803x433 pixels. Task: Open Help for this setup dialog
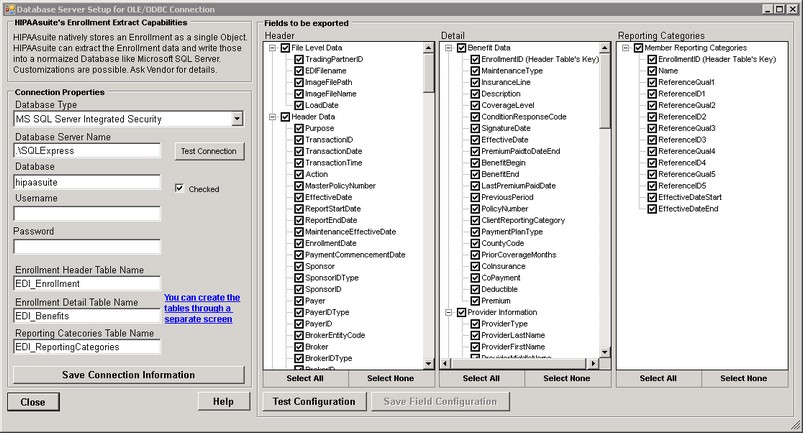click(223, 402)
